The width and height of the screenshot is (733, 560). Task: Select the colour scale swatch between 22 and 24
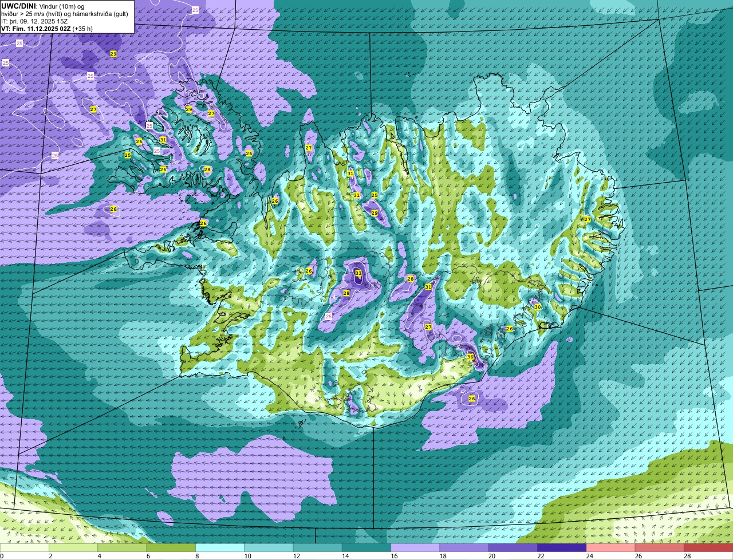tap(562, 548)
